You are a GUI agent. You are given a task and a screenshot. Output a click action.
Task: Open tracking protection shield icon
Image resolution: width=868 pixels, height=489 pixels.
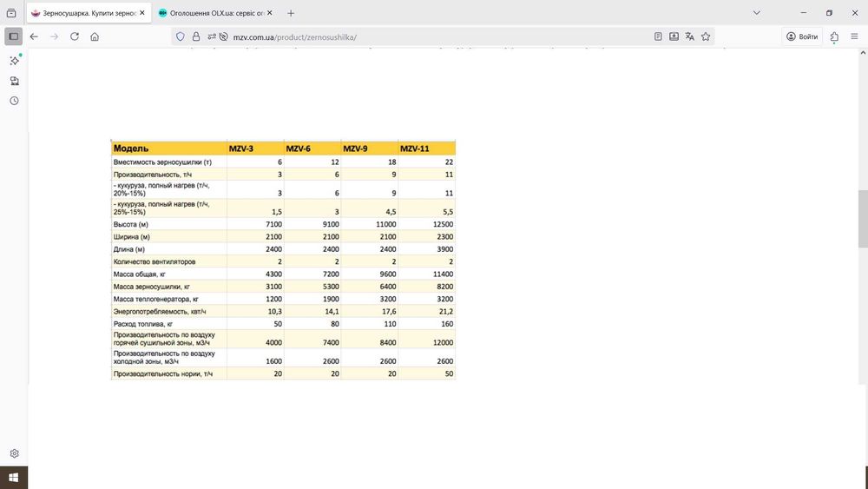pyautogui.click(x=180, y=36)
